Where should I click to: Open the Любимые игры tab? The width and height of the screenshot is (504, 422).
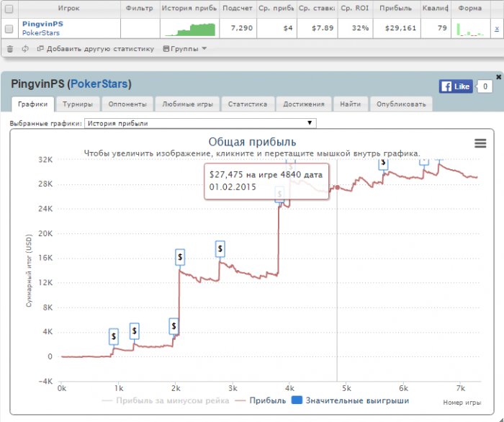click(x=187, y=104)
